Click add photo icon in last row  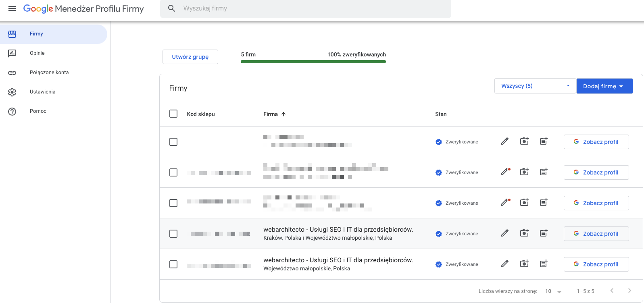tap(524, 264)
